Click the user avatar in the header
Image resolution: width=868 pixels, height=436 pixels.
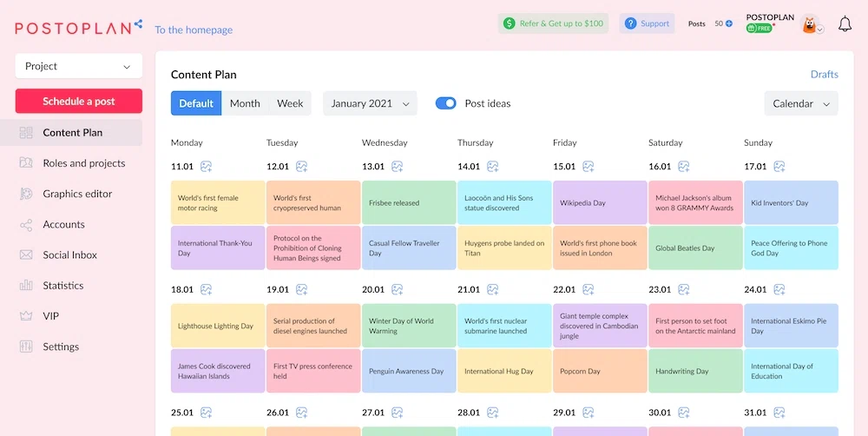click(x=809, y=24)
